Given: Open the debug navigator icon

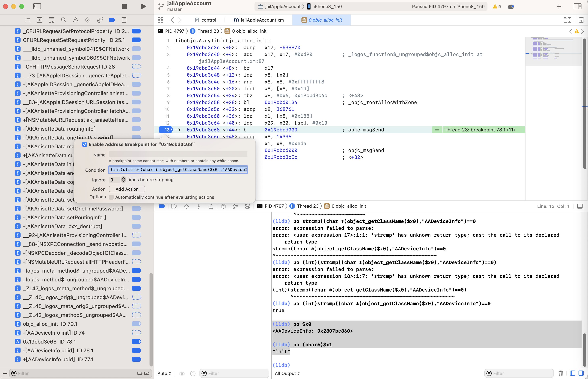Looking at the screenshot, I should [100, 20].
